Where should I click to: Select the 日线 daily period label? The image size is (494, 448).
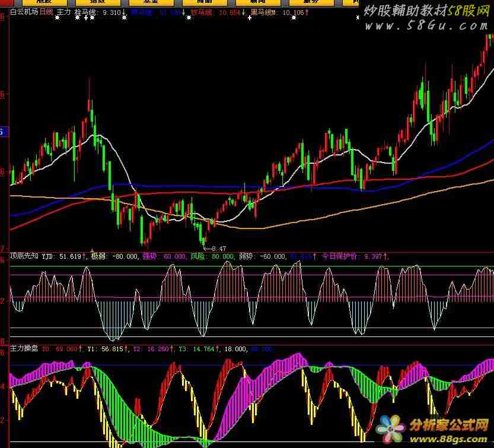[x=46, y=12]
